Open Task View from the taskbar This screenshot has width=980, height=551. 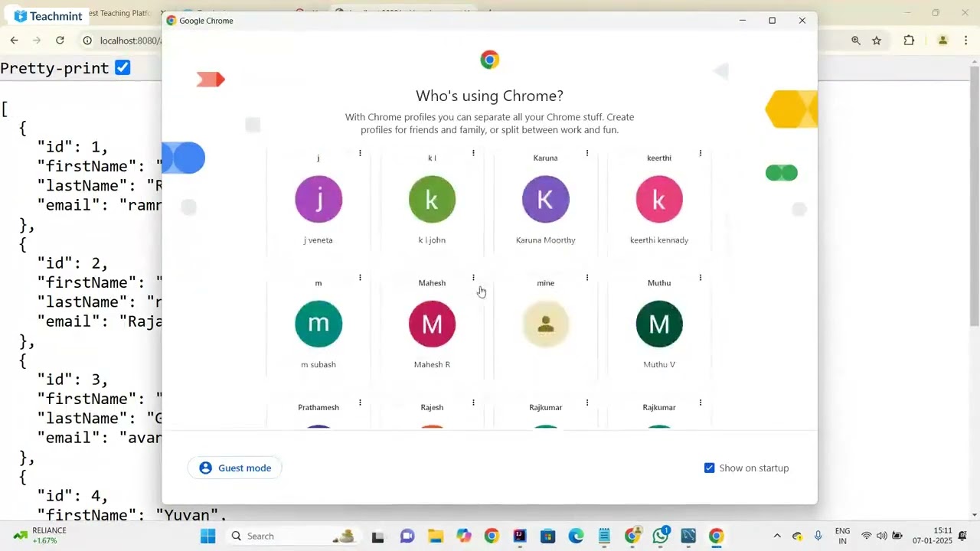coord(377,536)
